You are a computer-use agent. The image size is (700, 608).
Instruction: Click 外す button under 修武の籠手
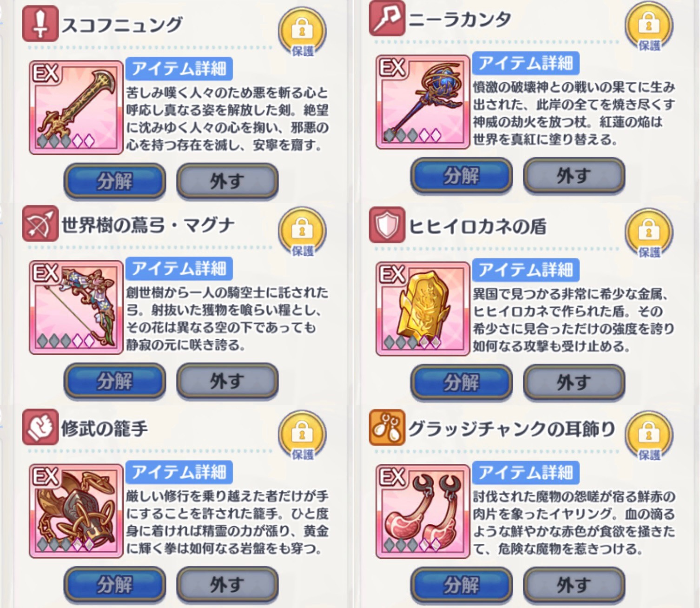pyautogui.click(x=227, y=584)
